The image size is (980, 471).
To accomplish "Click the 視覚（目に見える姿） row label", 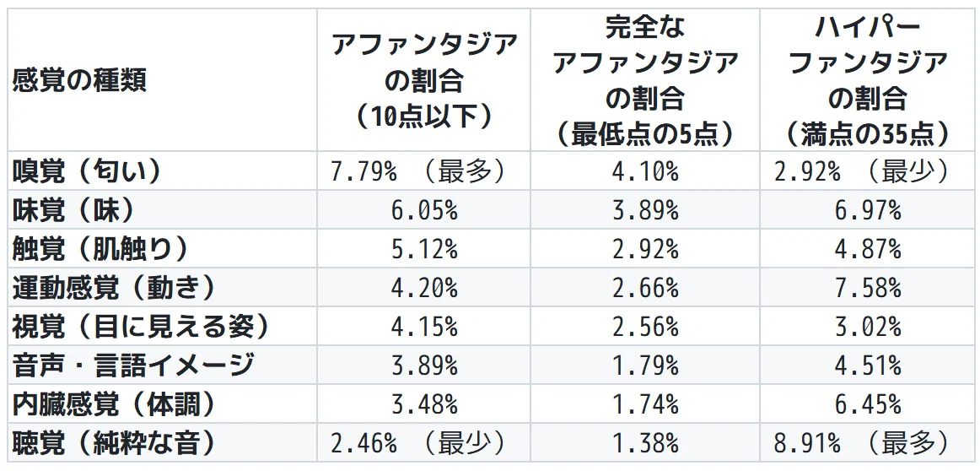I will [x=162, y=326].
